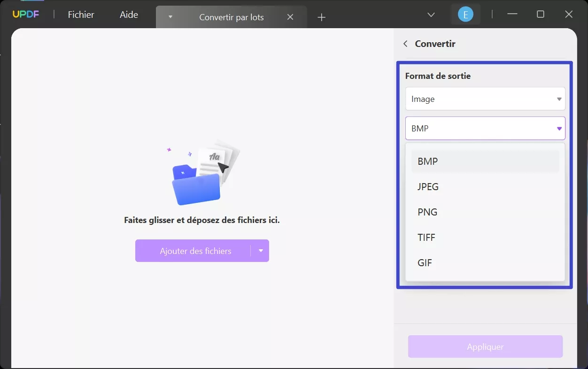Switch to the "Convertir par lots" tab
Viewport: 588px width, 369px height.
[231, 17]
